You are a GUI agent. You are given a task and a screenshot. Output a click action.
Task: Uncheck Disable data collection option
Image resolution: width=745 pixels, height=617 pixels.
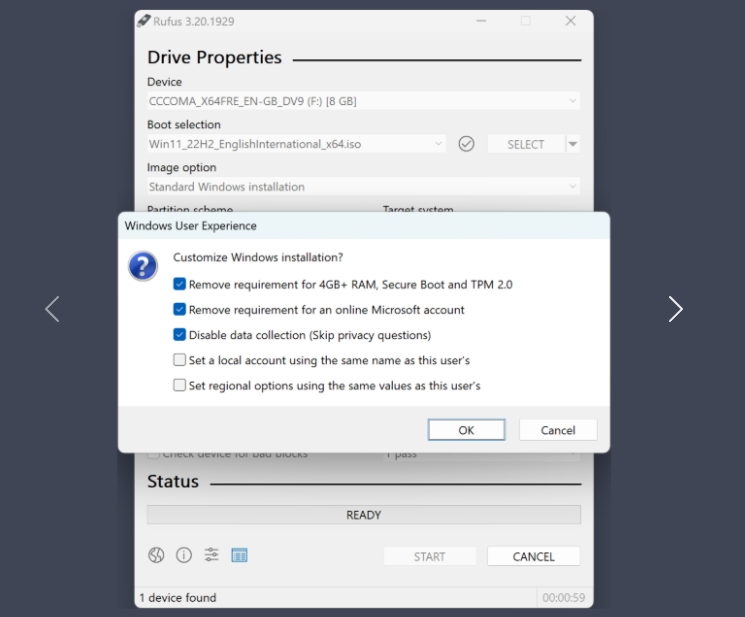coord(179,335)
